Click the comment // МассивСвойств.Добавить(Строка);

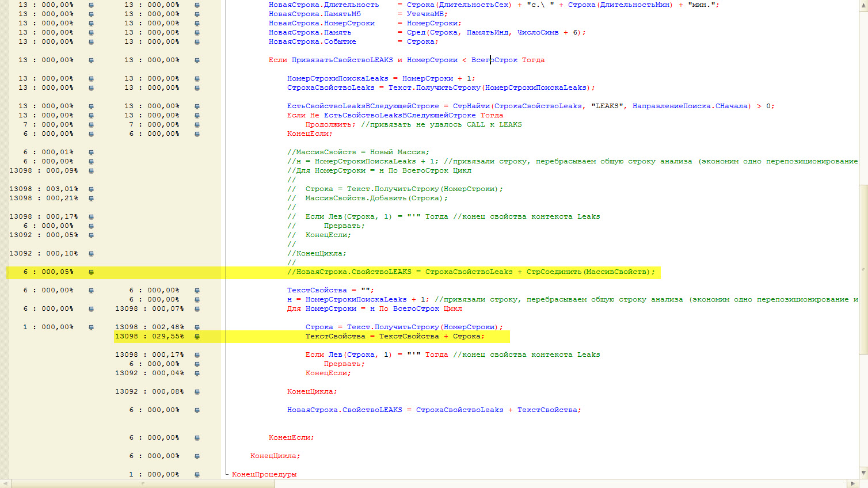[x=367, y=199]
